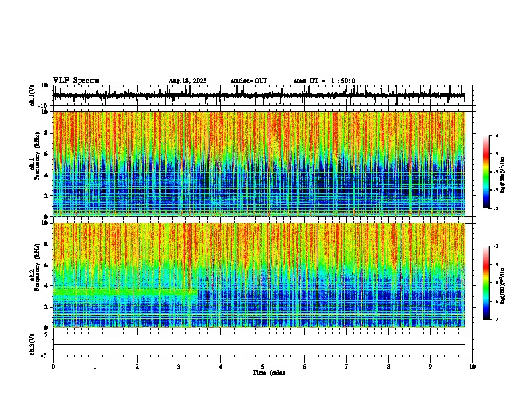This screenshot has height=411, width=532.
Task: Click the ch.1 color bar log(PSD) title
Action: point(503,175)
